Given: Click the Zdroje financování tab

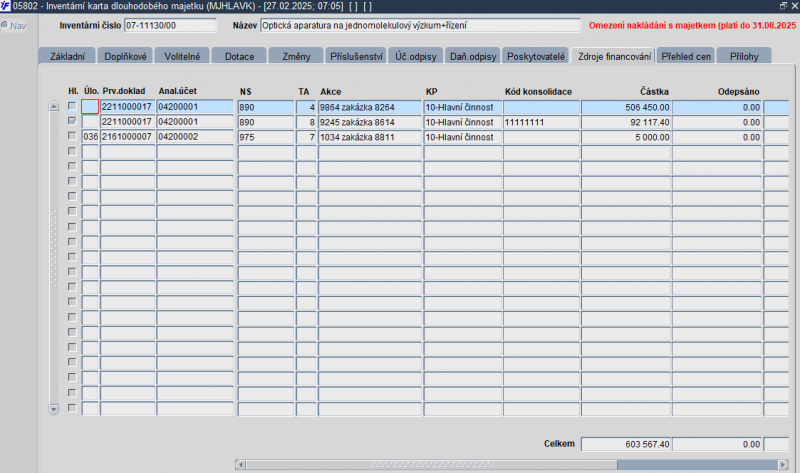Looking at the screenshot, I should pos(614,56).
